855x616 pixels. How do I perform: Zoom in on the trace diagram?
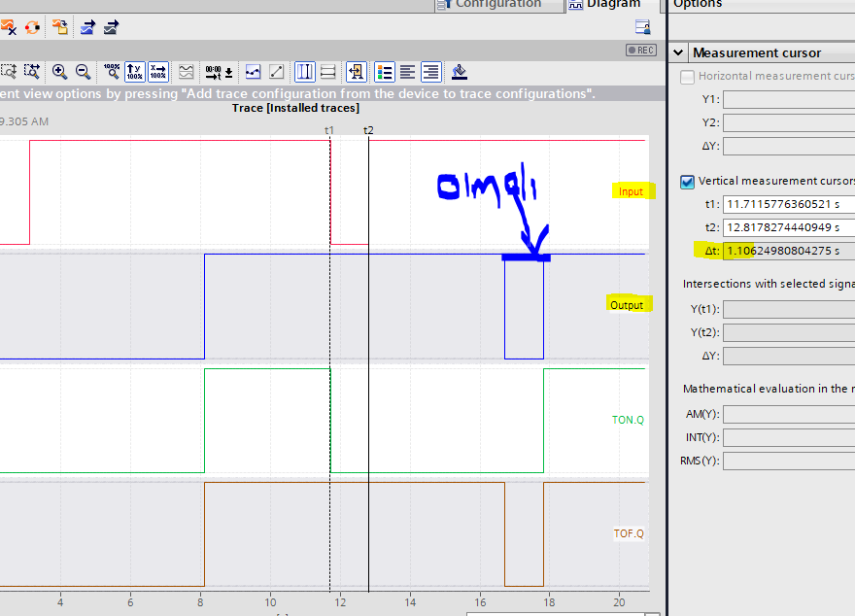click(x=59, y=71)
